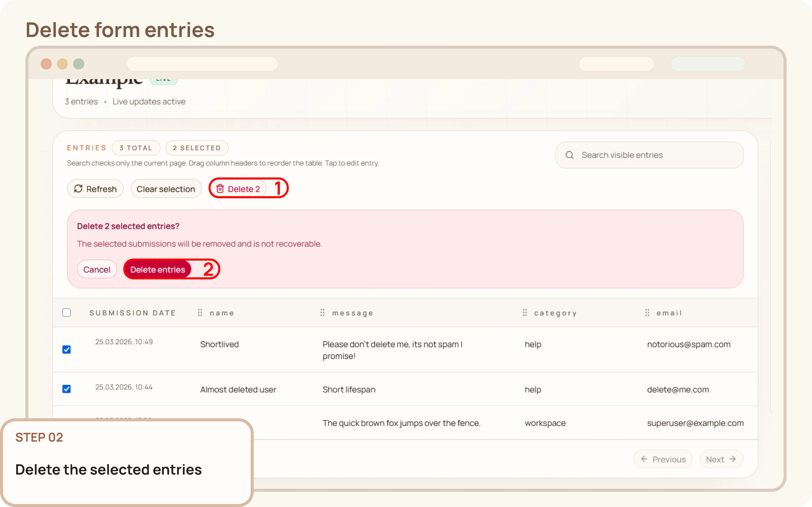Open the ENTRIES section header
Image resolution: width=812 pixels, height=507 pixels.
coord(86,148)
